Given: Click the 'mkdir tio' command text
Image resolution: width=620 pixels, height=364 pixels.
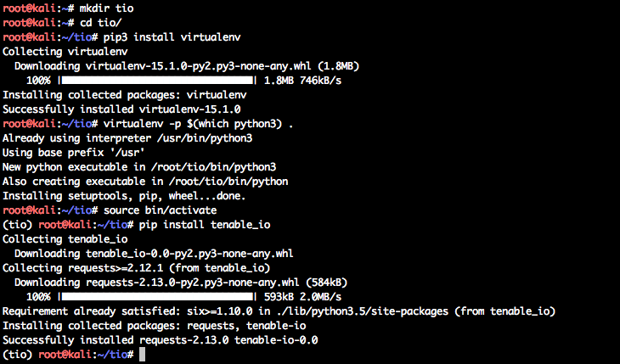Looking at the screenshot, I should [x=106, y=8].
